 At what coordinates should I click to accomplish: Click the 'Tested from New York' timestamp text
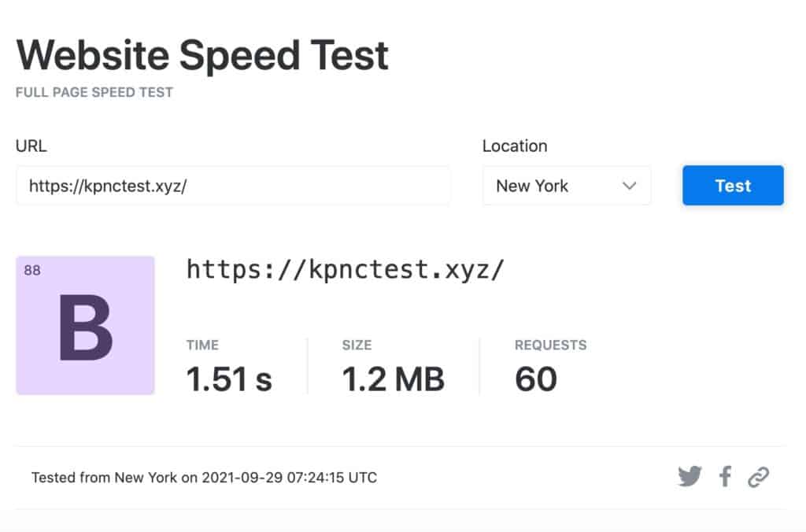click(203, 477)
